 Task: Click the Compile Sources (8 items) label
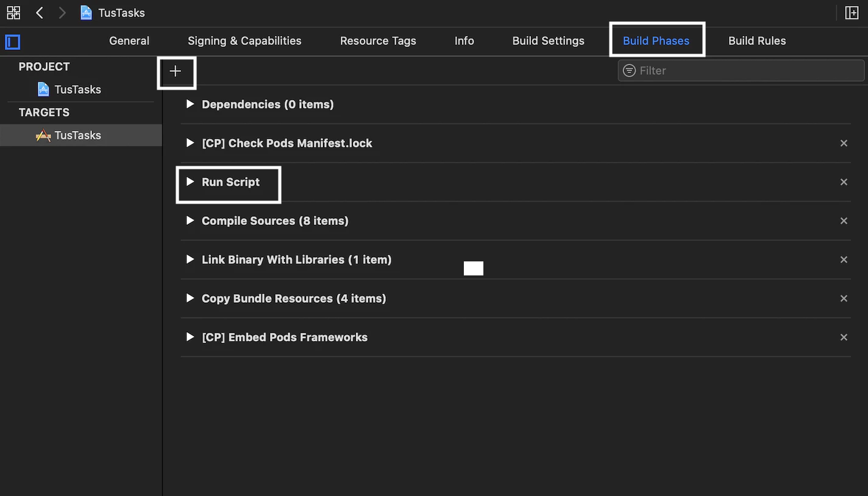coord(275,221)
